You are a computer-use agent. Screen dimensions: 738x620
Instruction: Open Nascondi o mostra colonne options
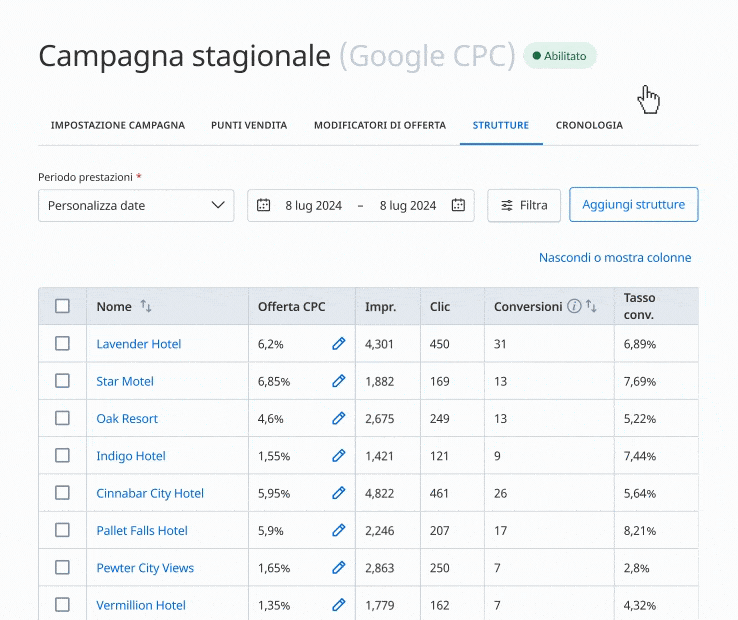[x=614, y=258]
